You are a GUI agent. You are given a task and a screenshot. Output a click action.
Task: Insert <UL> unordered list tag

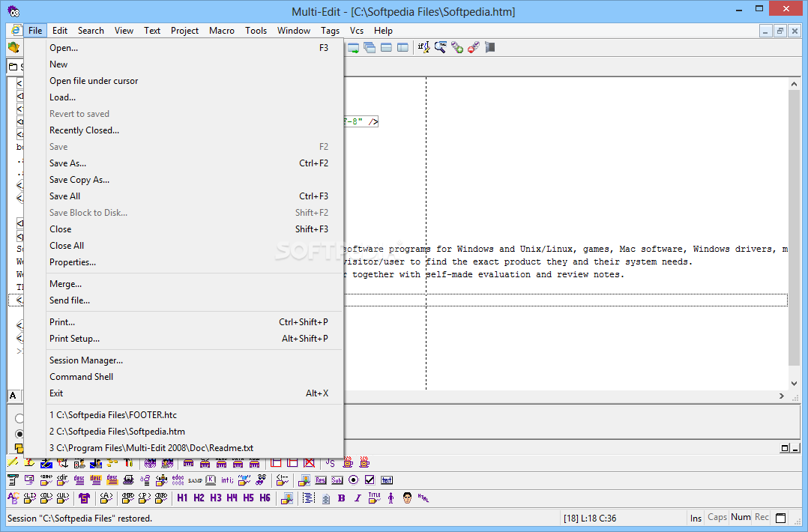pos(63,498)
